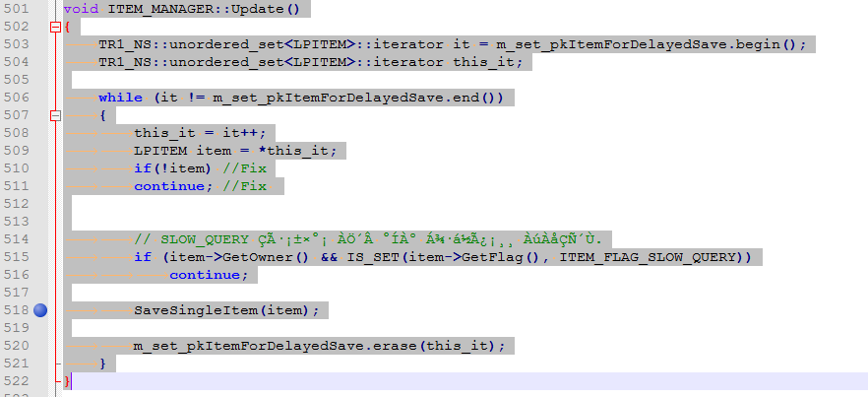Click 'IS_SET' macro call on line 515
The image size is (868, 397).
pos(373,258)
